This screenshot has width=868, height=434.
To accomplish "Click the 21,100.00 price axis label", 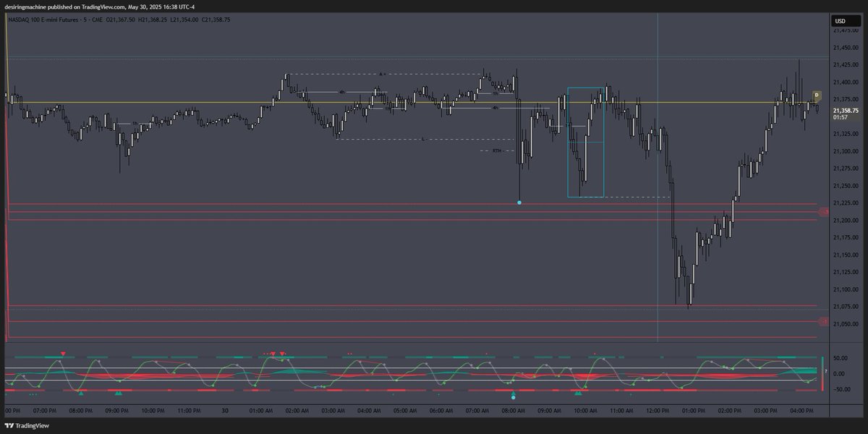I will click(x=847, y=289).
